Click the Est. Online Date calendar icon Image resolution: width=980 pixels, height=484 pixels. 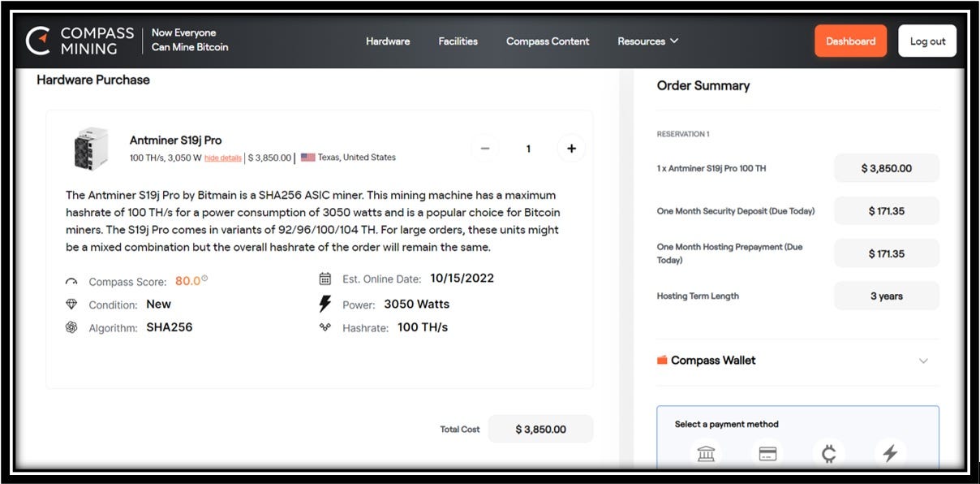pyautogui.click(x=325, y=279)
